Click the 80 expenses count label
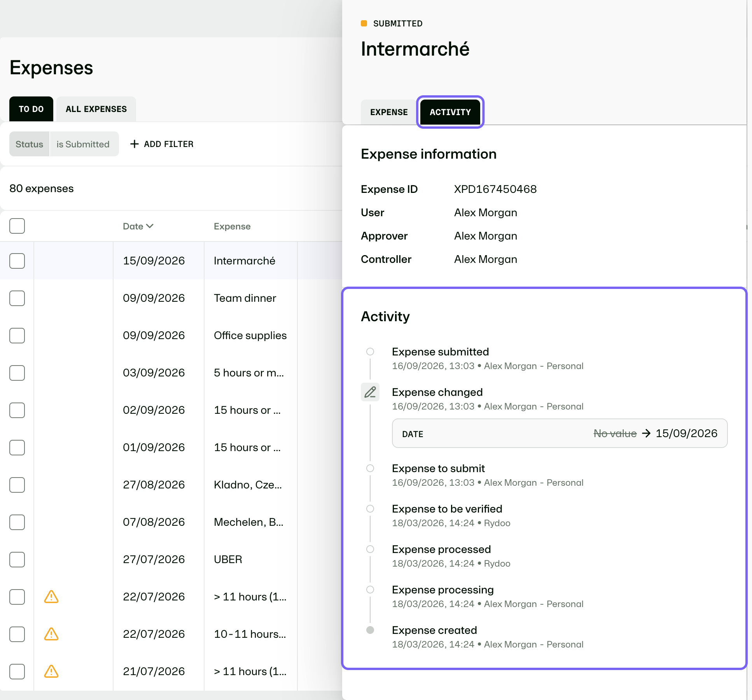The height and width of the screenshot is (700, 752). (42, 188)
